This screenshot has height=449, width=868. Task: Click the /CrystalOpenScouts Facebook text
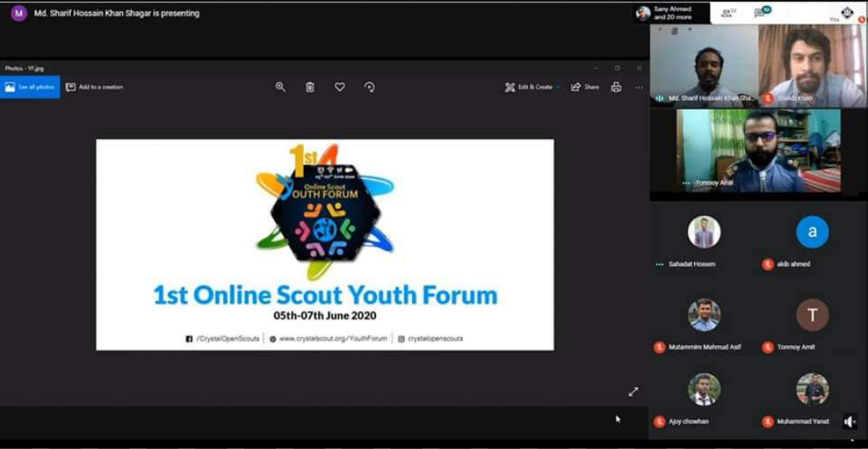(227, 338)
